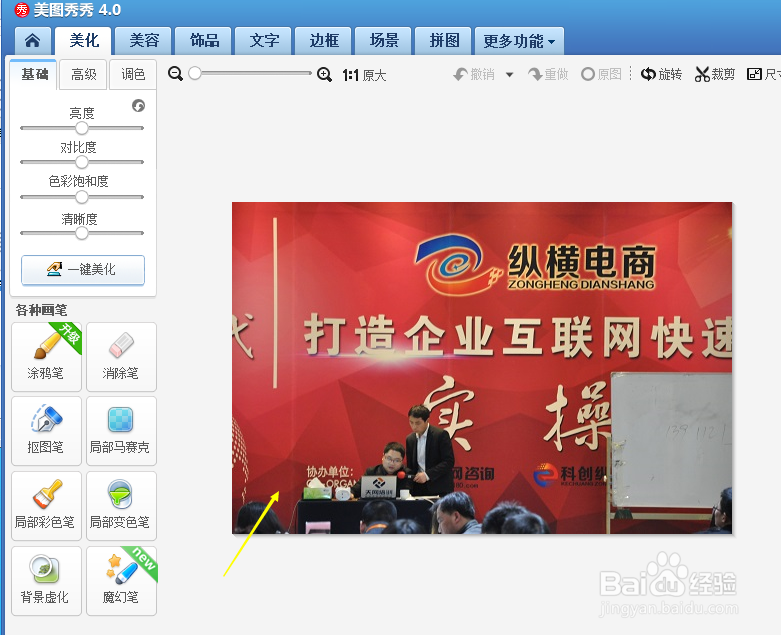The image size is (781, 635).
Task: Click the 色彩饱和度 saturation slider
Action: pos(82,197)
